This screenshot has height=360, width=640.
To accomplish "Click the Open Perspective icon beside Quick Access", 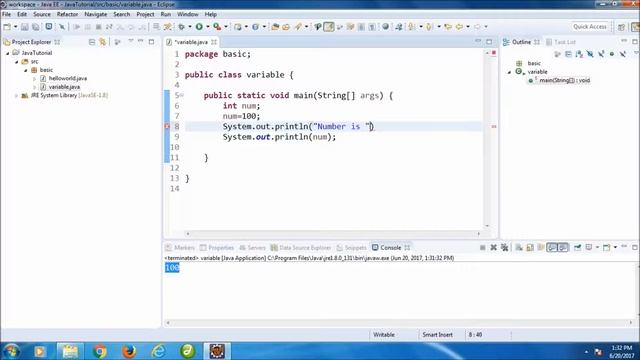I will point(621,27).
